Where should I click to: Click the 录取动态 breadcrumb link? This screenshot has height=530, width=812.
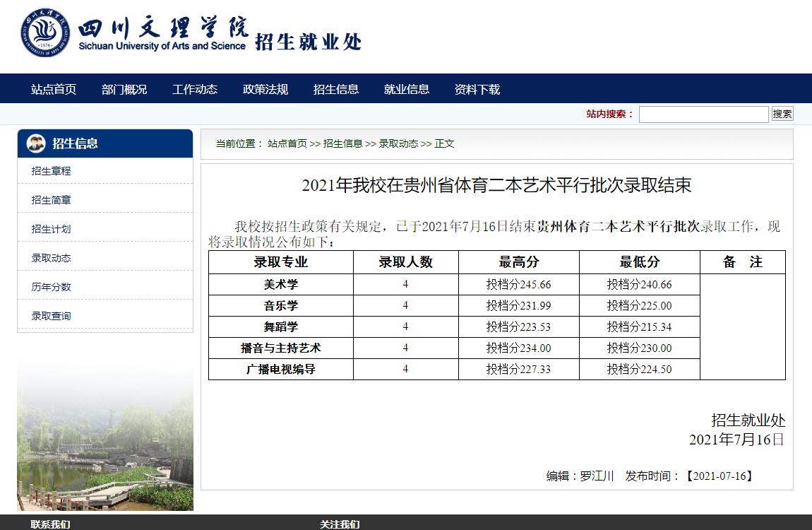398,143
